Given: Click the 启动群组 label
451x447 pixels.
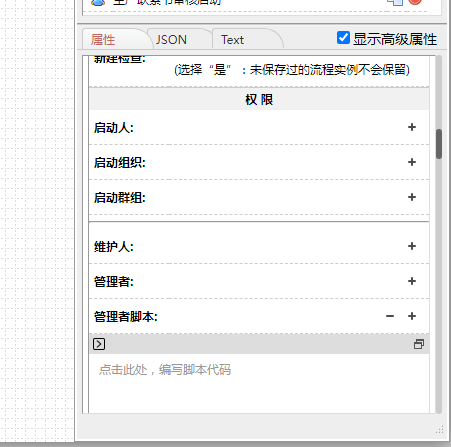Looking at the screenshot, I should point(120,198).
